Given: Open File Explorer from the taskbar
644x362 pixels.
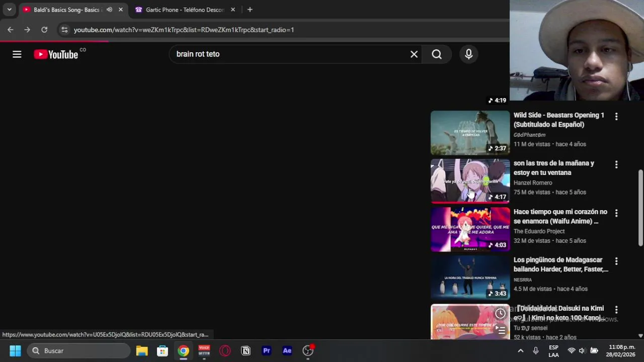Looking at the screenshot, I should [142, 350].
